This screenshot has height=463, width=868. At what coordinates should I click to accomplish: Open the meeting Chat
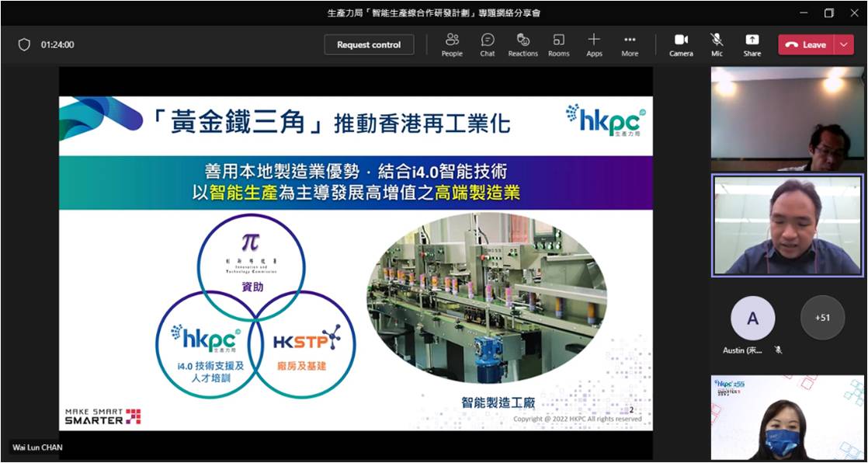point(487,45)
